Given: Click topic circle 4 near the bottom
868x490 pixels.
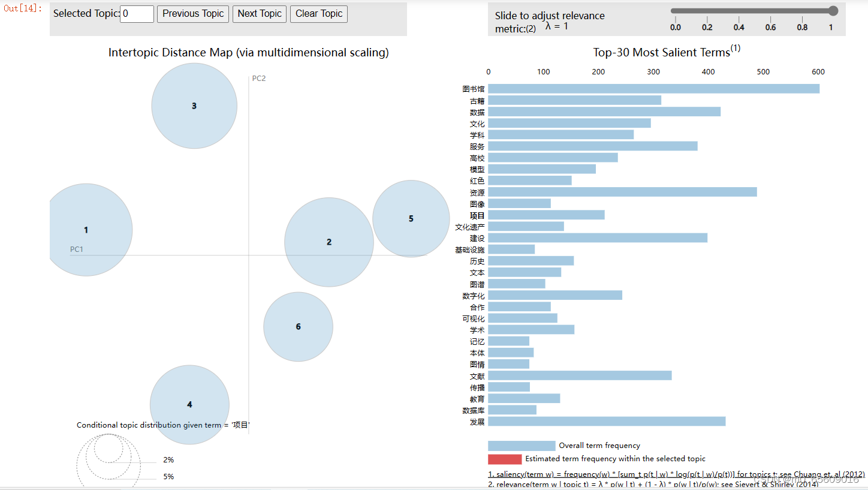Looking at the screenshot, I should [189, 405].
